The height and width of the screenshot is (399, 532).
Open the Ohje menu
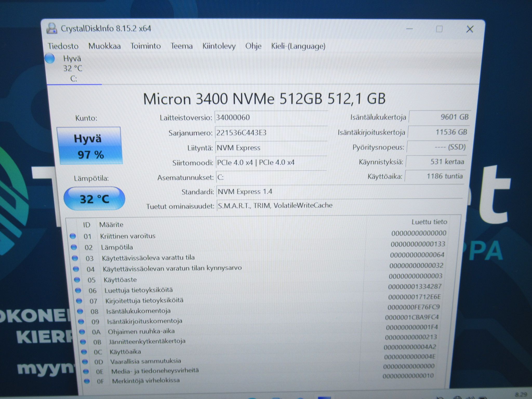point(253,46)
